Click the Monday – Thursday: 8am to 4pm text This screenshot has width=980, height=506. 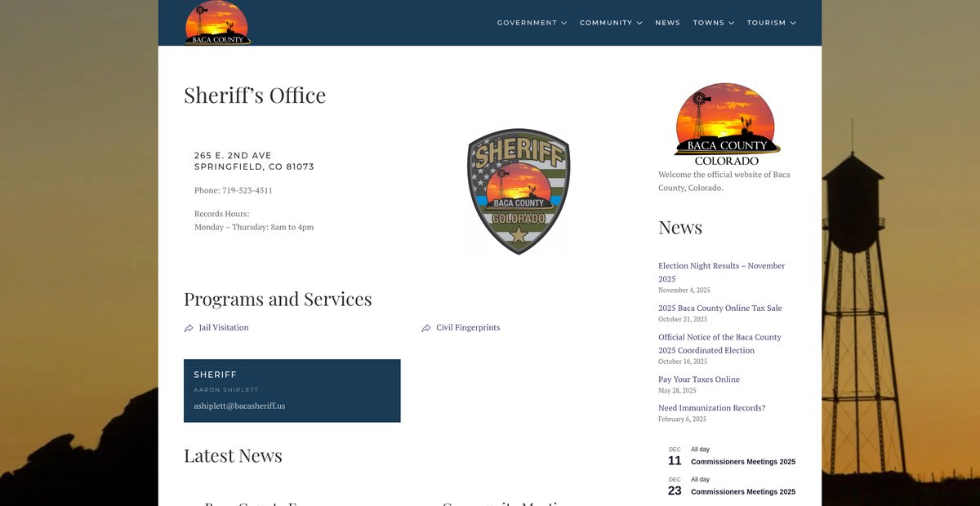[254, 227]
